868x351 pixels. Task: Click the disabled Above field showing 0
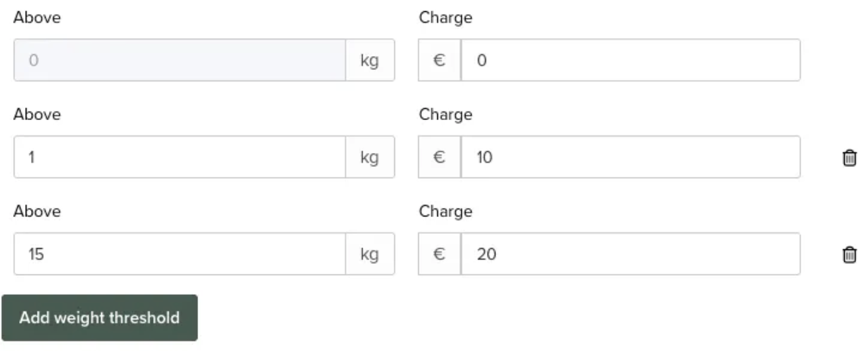[x=180, y=60]
